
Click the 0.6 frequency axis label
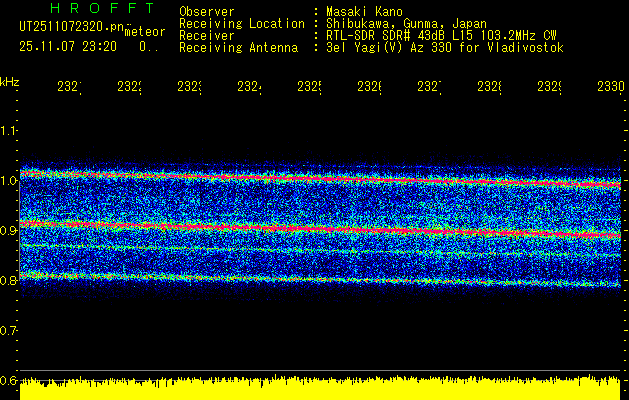(8, 380)
